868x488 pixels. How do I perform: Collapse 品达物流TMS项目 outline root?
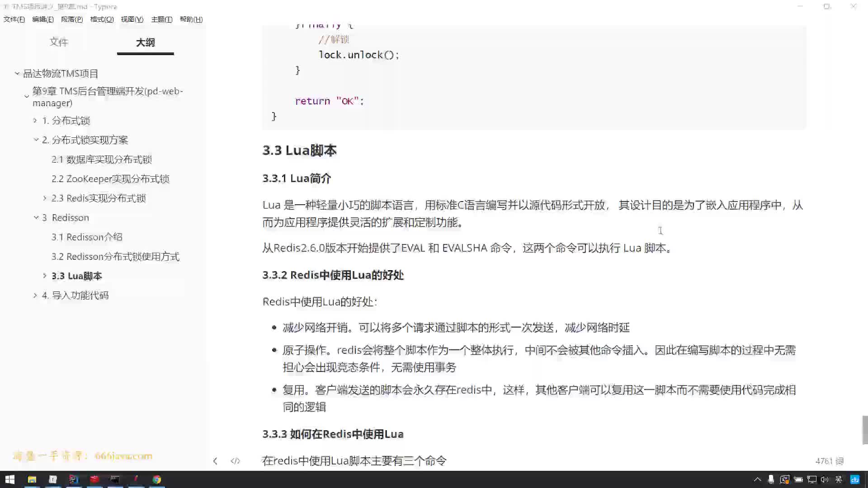[17, 73]
